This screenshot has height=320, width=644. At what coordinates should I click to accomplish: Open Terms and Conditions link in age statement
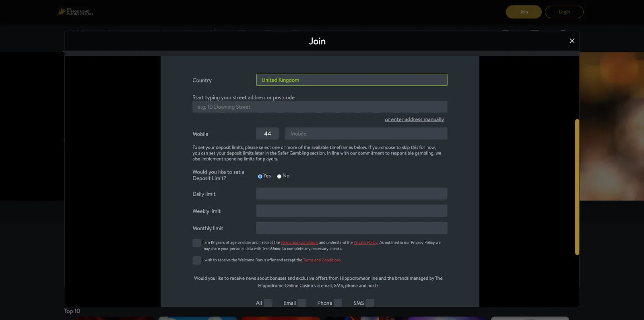(x=299, y=242)
